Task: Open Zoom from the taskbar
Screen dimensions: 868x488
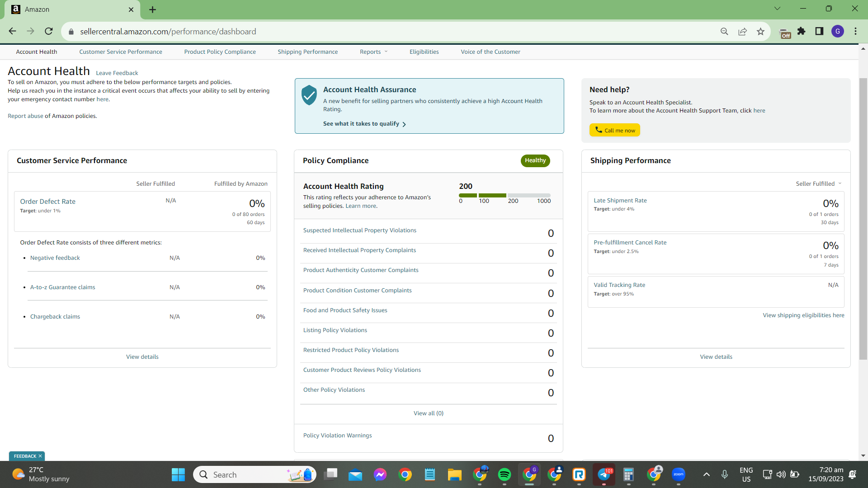Action: pos(679,474)
